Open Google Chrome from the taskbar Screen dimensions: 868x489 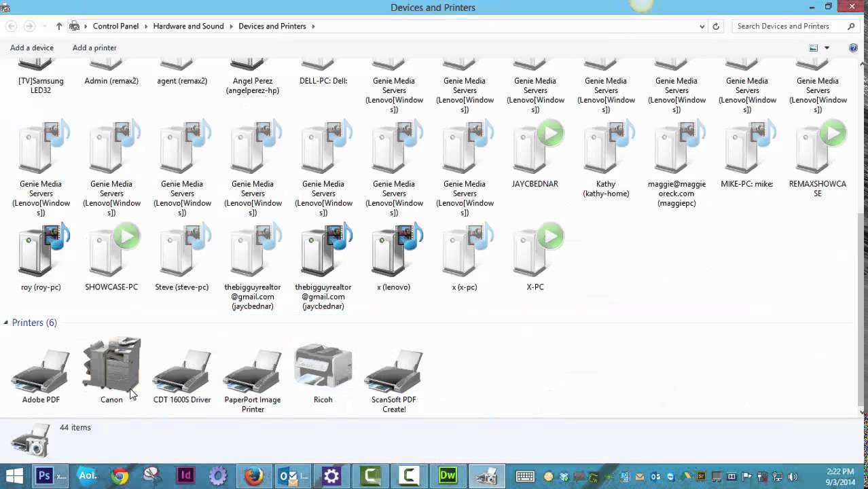120,476
